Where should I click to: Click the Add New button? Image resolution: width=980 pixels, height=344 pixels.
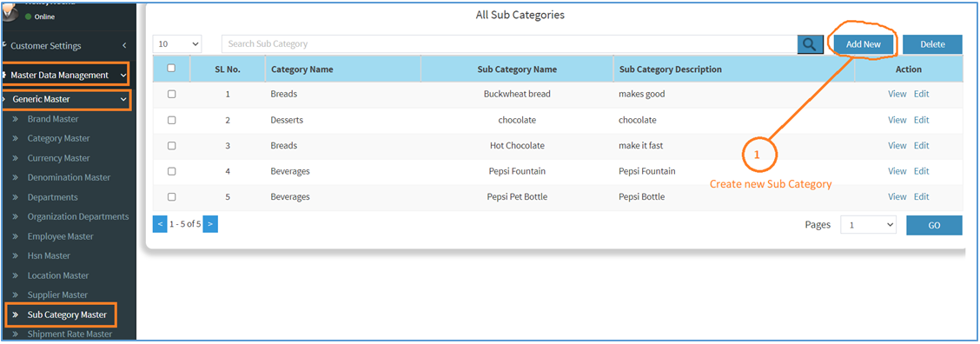click(863, 44)
